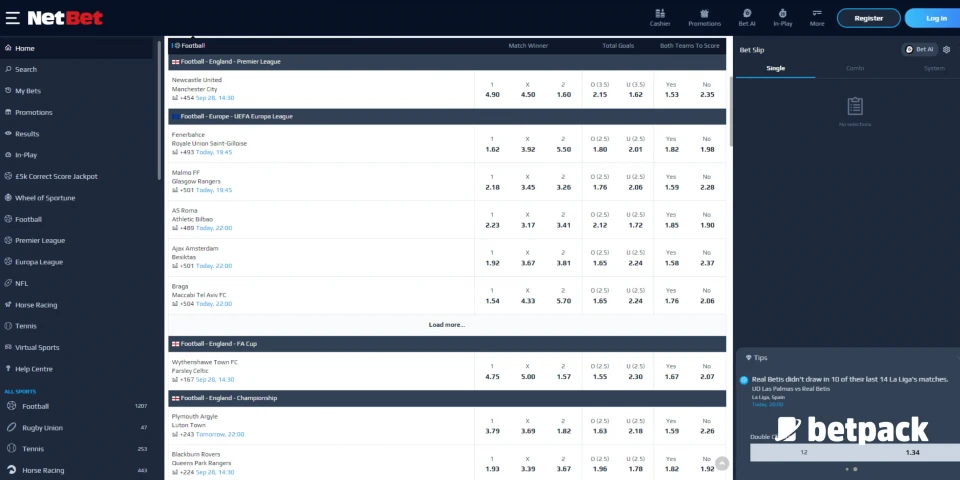Open the UD Las Palmas vs Real Betis tip

point(790,389)
